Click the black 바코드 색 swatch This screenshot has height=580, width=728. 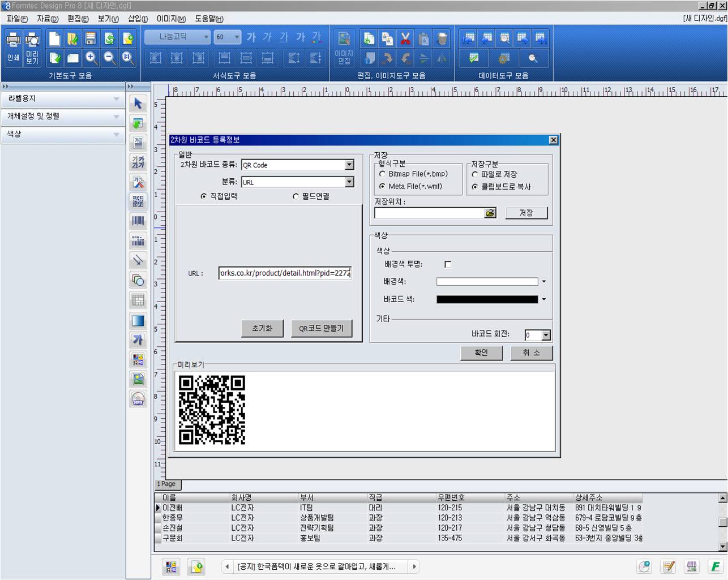coord(487,299)
